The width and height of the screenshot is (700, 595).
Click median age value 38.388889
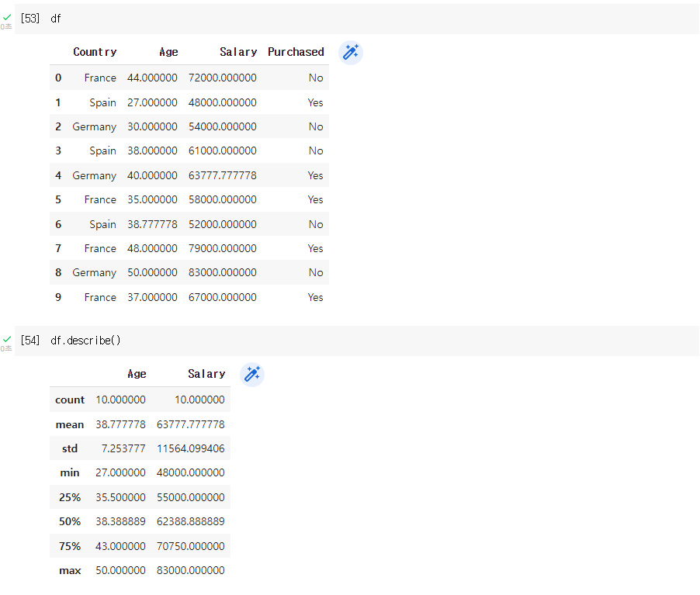(x=120, y=522)
